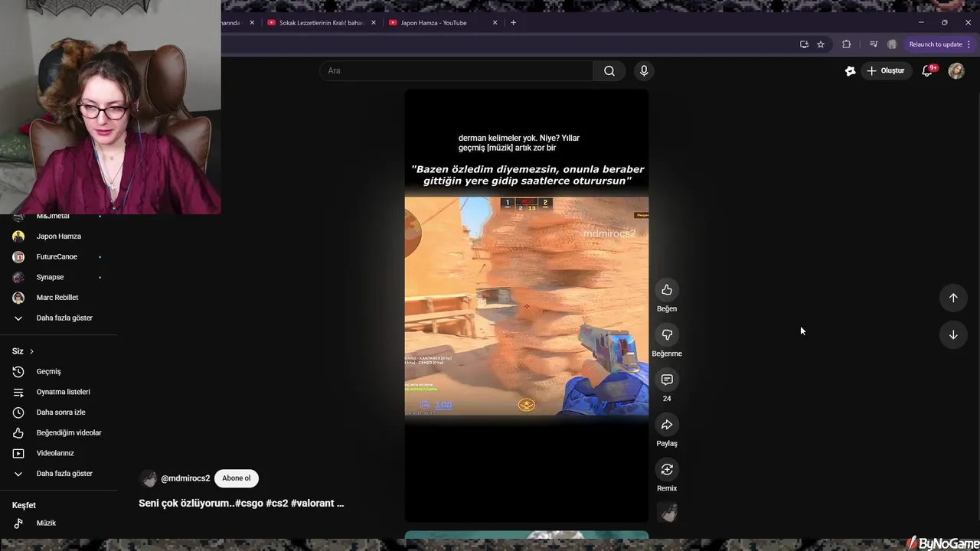
Task: Share the short via Paylaş
Action: point(667,425)
